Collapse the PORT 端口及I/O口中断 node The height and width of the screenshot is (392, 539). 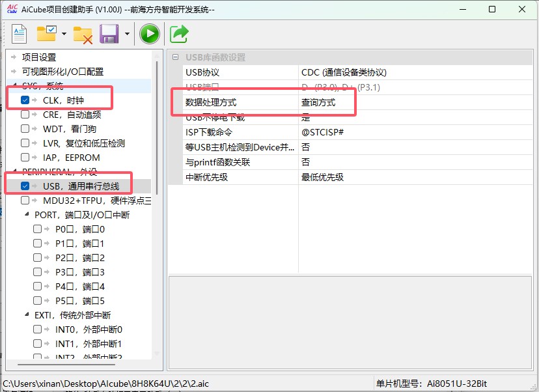tap(27, 214)
